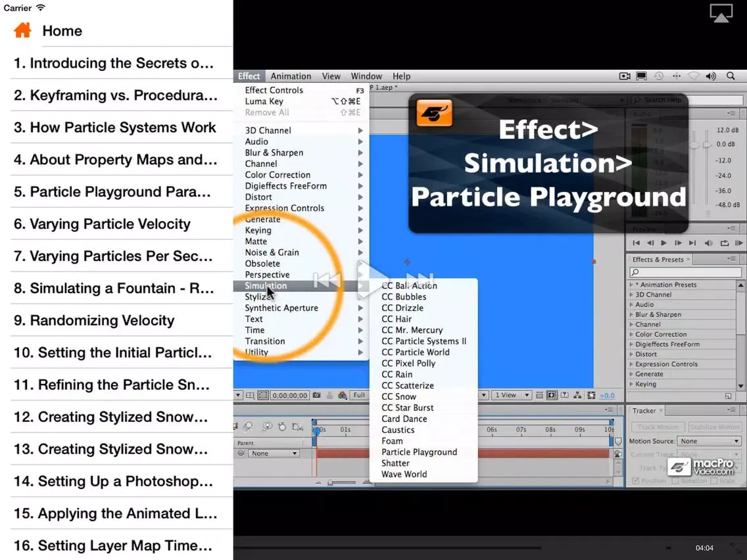Open the Effects & Presets panel menu icon
Screen dimensions: 747x560
click(731, 259)
